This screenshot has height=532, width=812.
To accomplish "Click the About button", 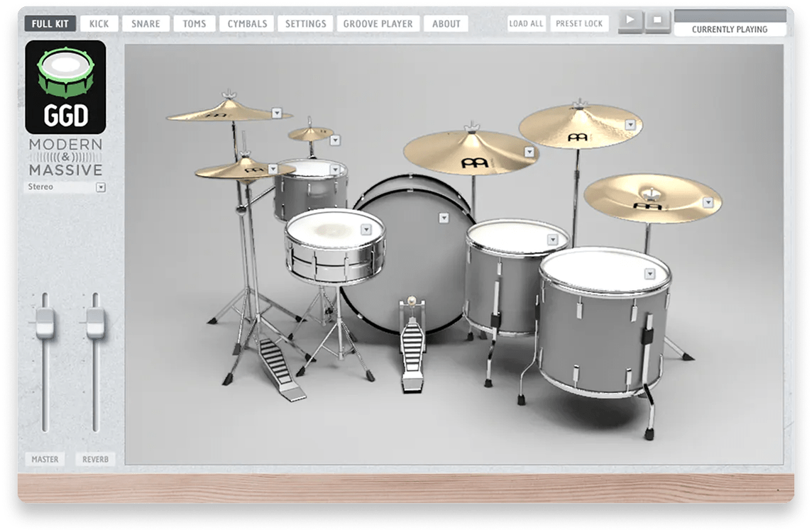I will [446, 23].
